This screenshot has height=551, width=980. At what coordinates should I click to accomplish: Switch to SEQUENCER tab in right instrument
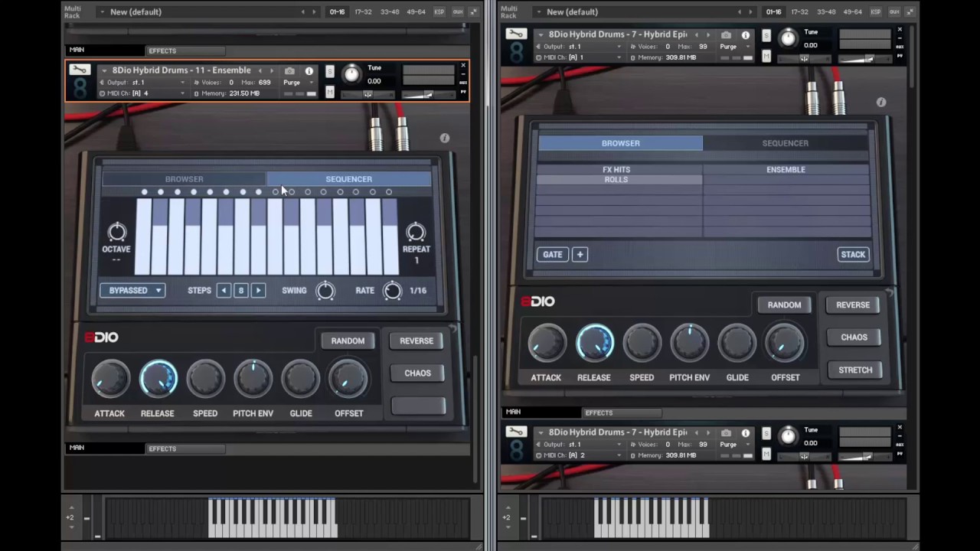pos(786,143)
